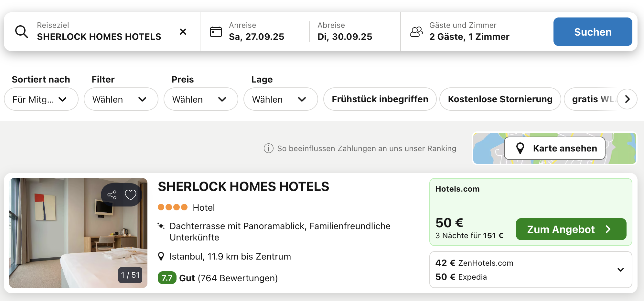644x301 pixels.
Task: Click the Hotels.com provider label
Action: [x=457, y=189]
